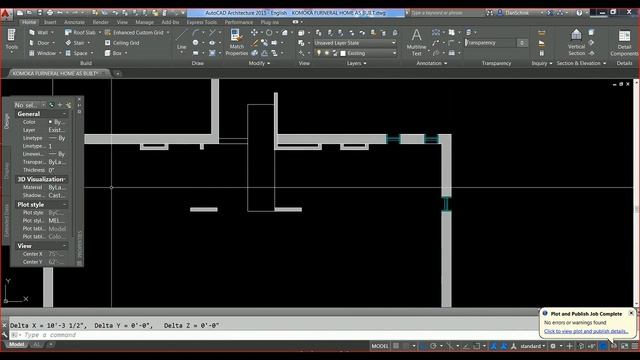The width and height of the screenshot is (640, 360).
Task: Click the view plot and publish details link
Action: (x=586, y=331)
